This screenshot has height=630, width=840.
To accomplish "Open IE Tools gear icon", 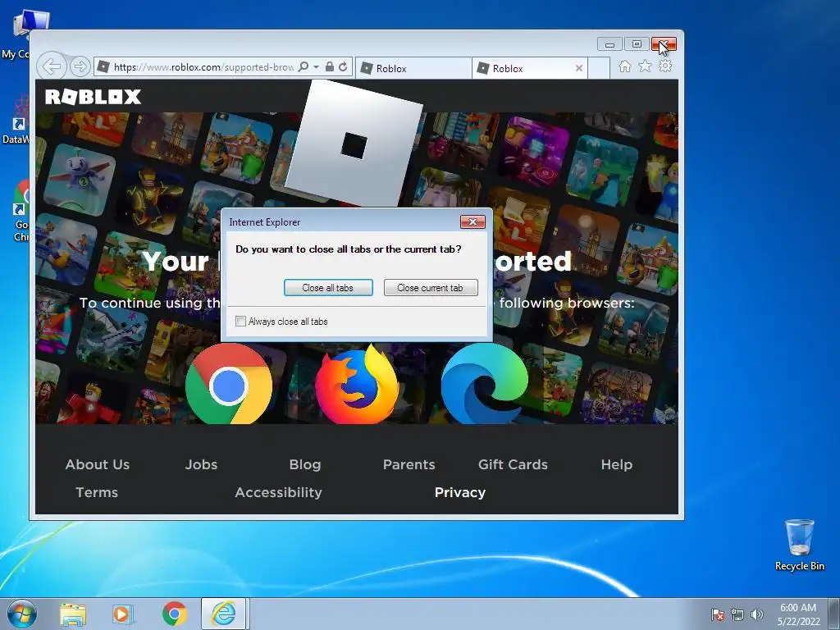I will pos(665,66).
